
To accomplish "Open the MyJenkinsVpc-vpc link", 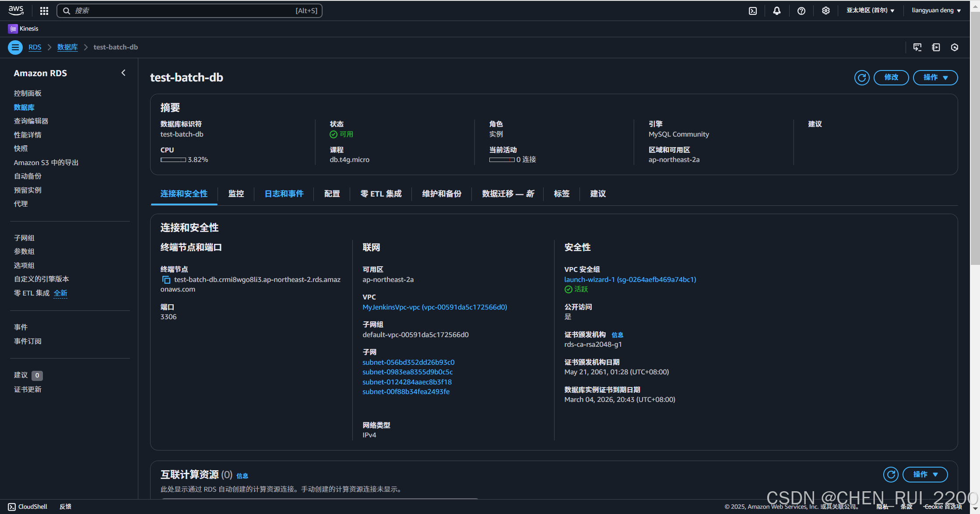I will 434,307.
